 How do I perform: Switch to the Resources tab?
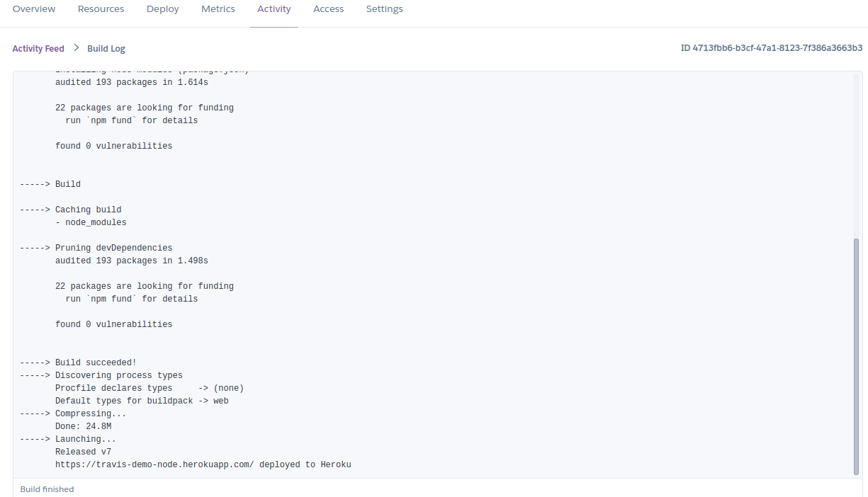tap(101, 9)
